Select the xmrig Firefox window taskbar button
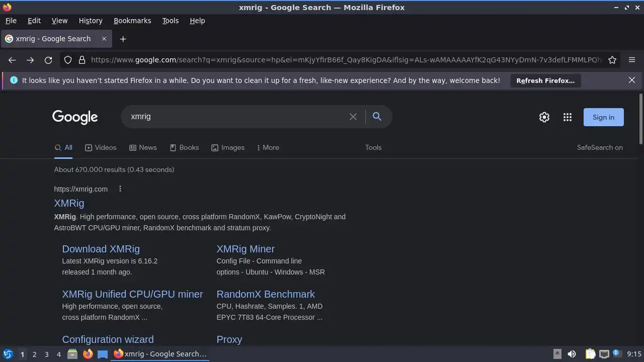644x362 pixels. click(160, 354)
